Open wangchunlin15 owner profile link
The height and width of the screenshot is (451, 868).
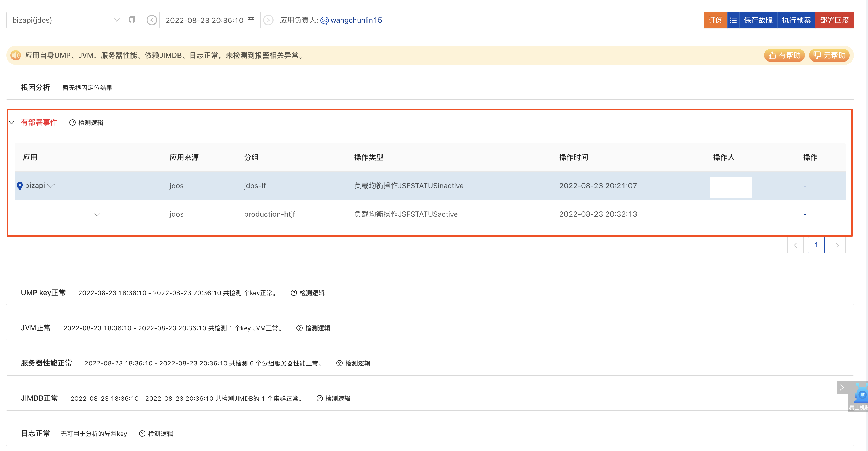356,20
